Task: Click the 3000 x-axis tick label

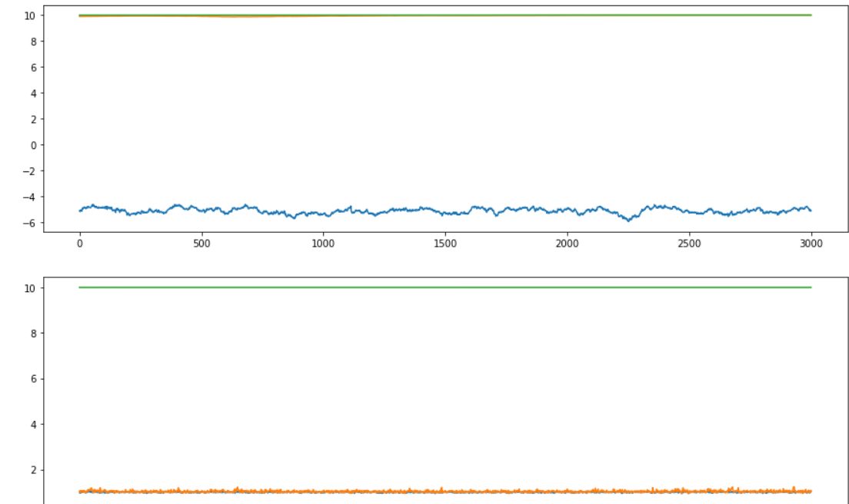Action: coord(811,244)
